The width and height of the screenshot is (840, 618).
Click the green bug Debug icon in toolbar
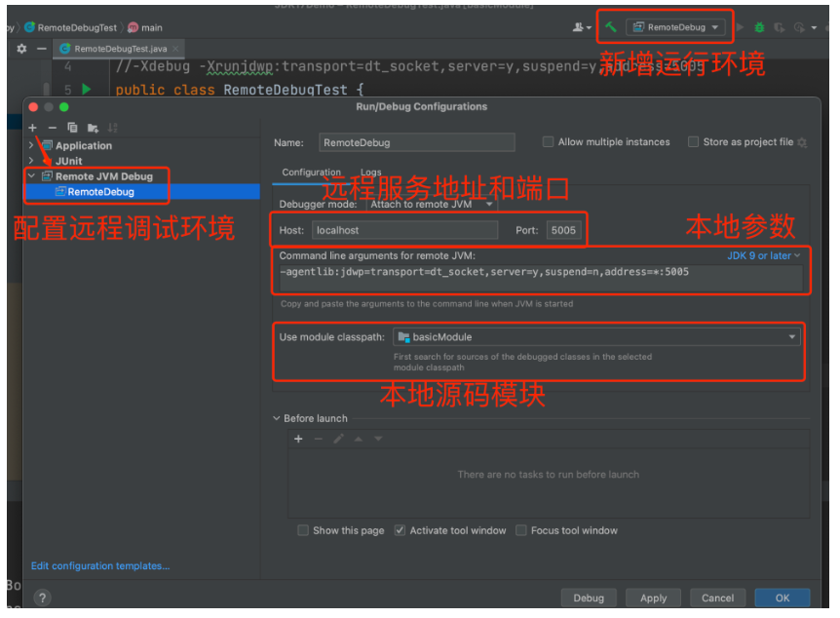759,27
